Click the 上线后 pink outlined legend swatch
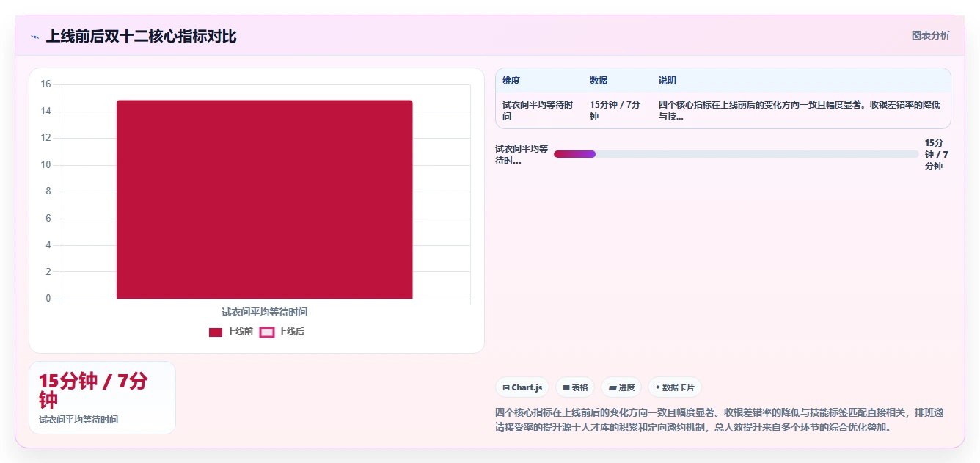This screenshot has height=463, width=980. click(x=267, y=332)
